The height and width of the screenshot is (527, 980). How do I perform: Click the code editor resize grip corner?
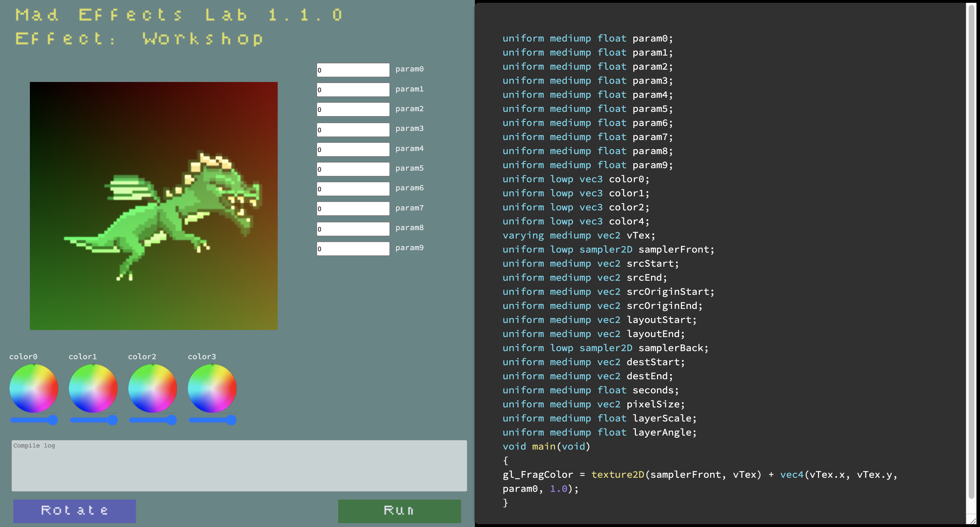(973, 520)
